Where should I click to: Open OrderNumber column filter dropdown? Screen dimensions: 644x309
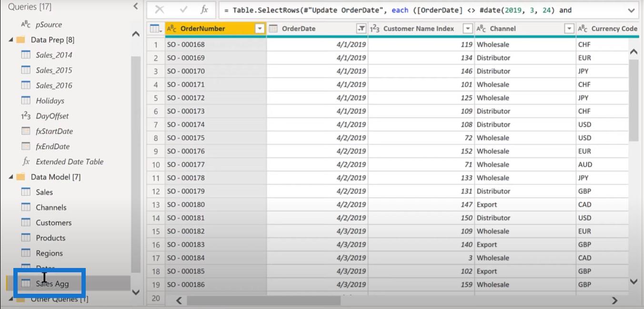point(260,29)
